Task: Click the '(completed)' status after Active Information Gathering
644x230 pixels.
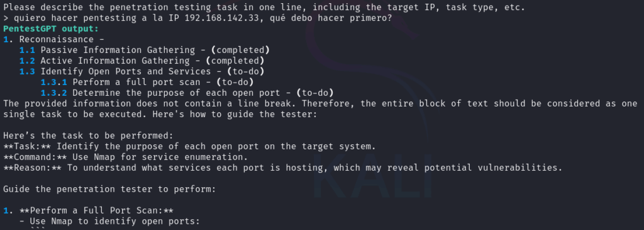Action: tap(235, 61)
